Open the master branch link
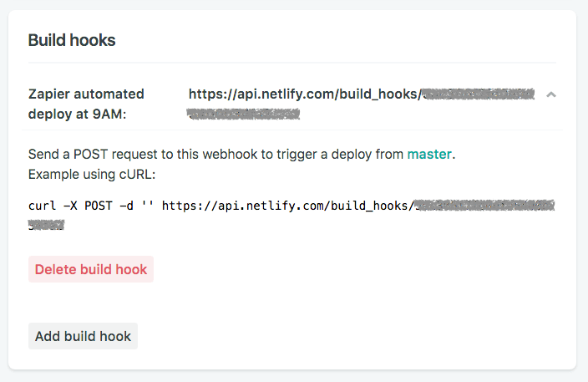The width and height of the screenshot is (588, 382). click(x=429, y=155)
